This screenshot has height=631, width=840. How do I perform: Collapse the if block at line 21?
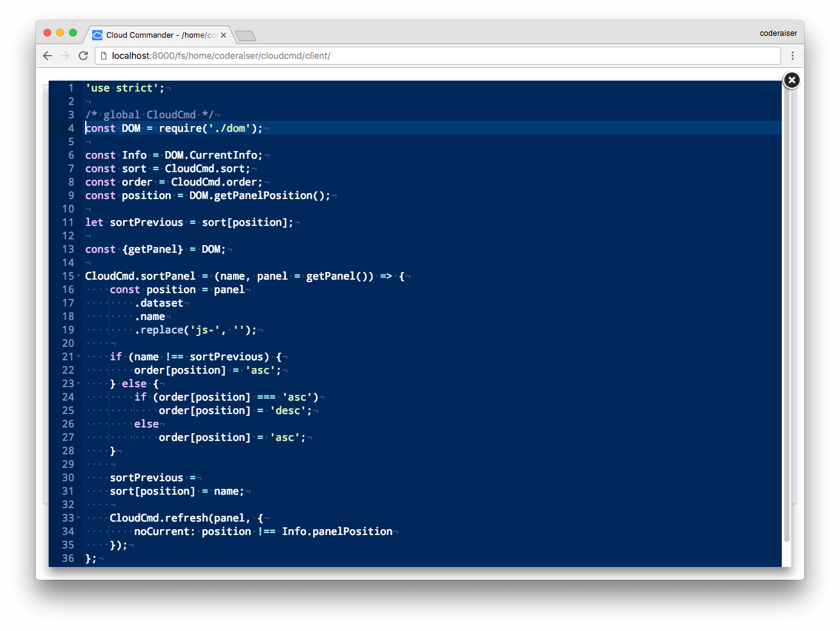[79, 356]
